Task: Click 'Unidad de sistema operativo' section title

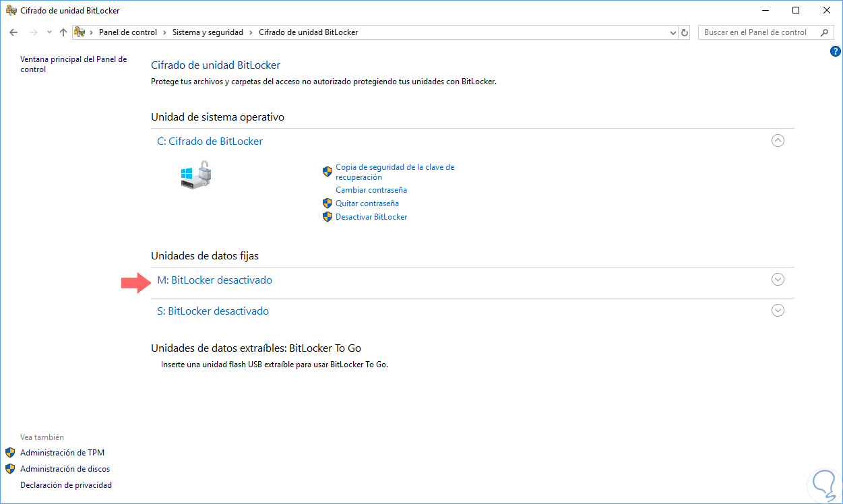Action: (218, 117)
